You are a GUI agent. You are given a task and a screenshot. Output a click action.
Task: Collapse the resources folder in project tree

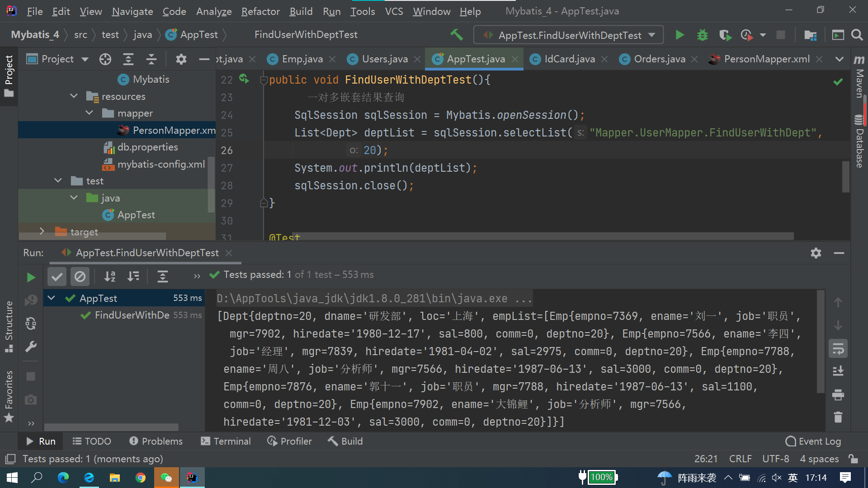[x=74, y=96]
